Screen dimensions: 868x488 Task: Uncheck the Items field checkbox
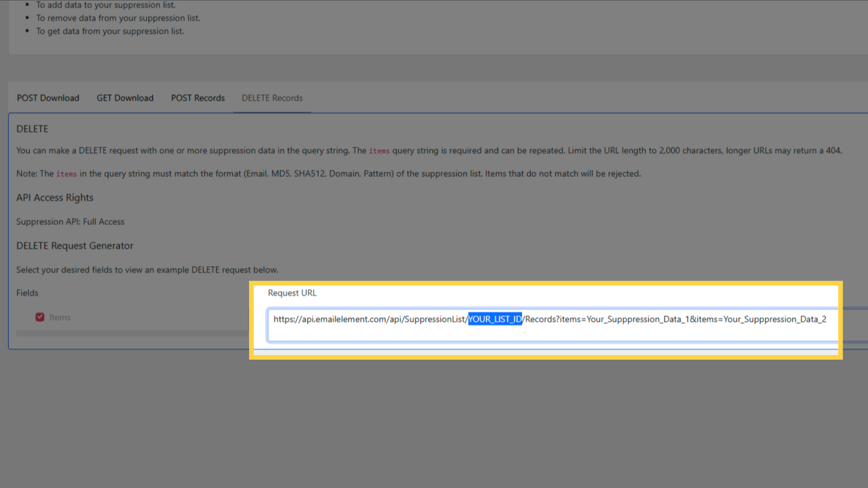40,317
